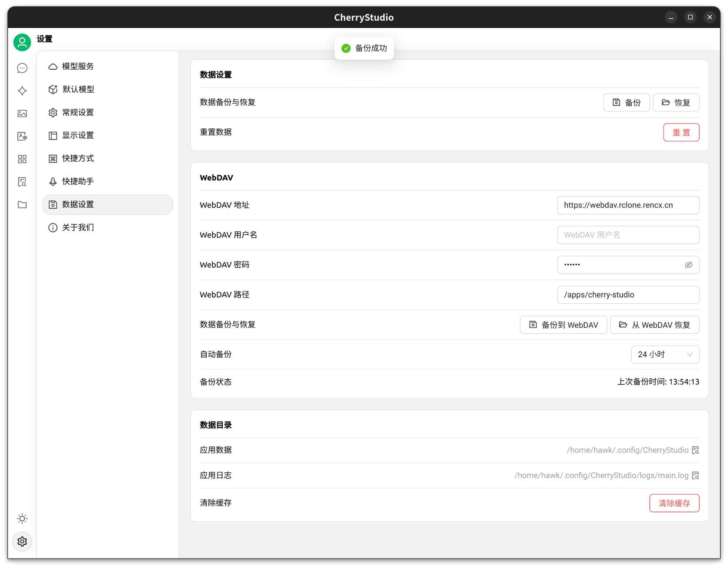Click 从 WebDAV 恢复 button

coord(654,324)
